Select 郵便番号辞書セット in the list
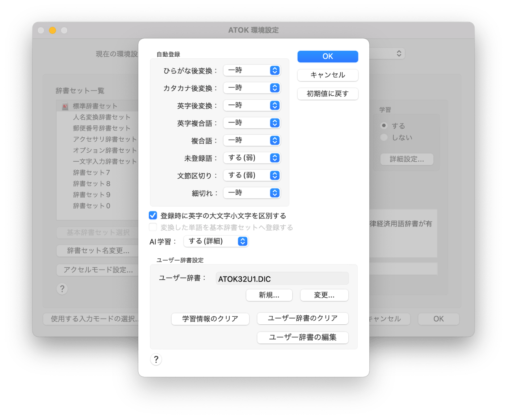Image resolution: width=507 pixels, height=420 pixels. pyautogui.click(x=97, y=128)
